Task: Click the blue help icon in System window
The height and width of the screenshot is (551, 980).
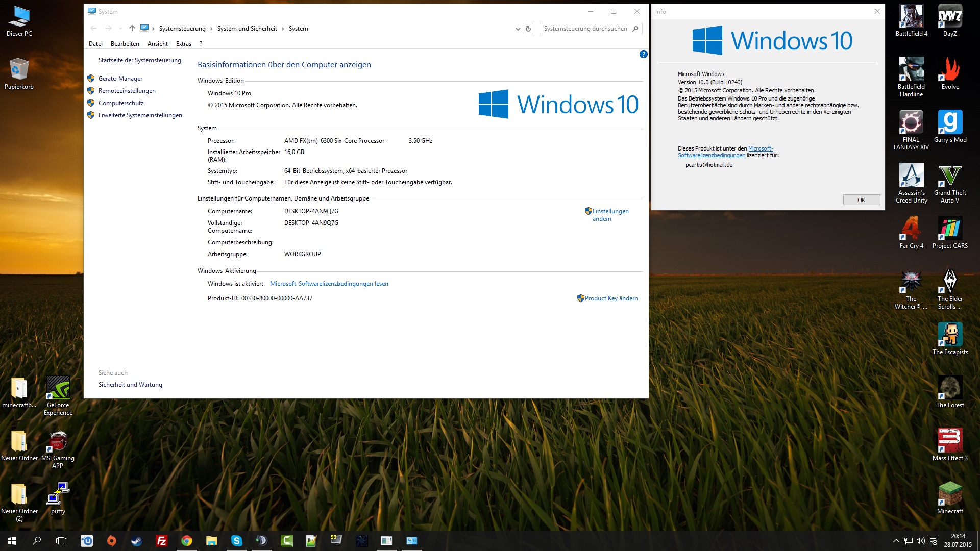Action: point(643,54)
